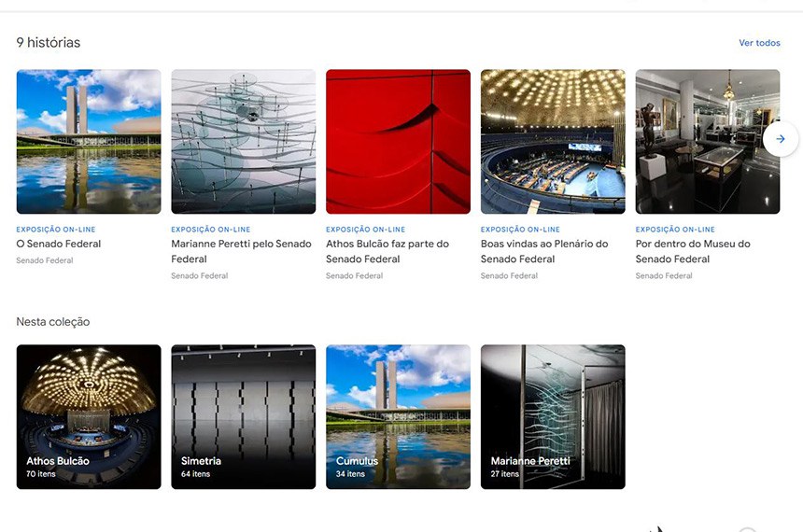Screen dimensions: 803x532
Task: Click 'Exposição on-line' label above Boas vindas story
Action: [x=520, y=230]
